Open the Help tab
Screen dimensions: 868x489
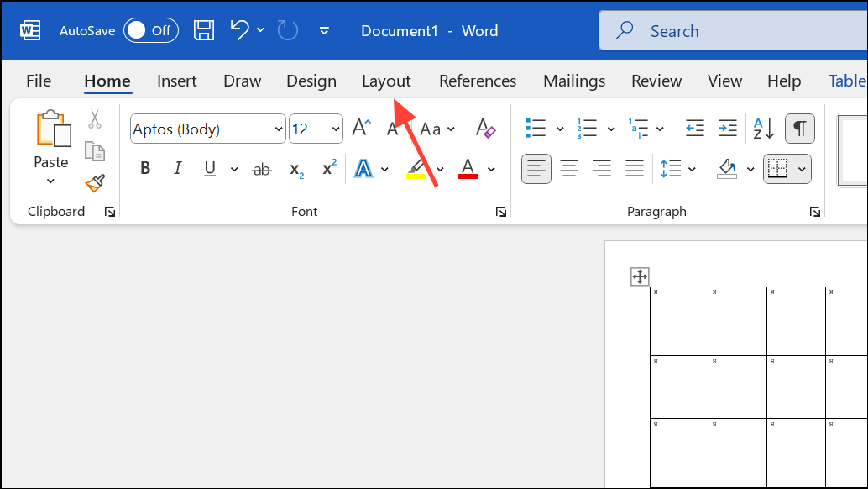[784, 81]
